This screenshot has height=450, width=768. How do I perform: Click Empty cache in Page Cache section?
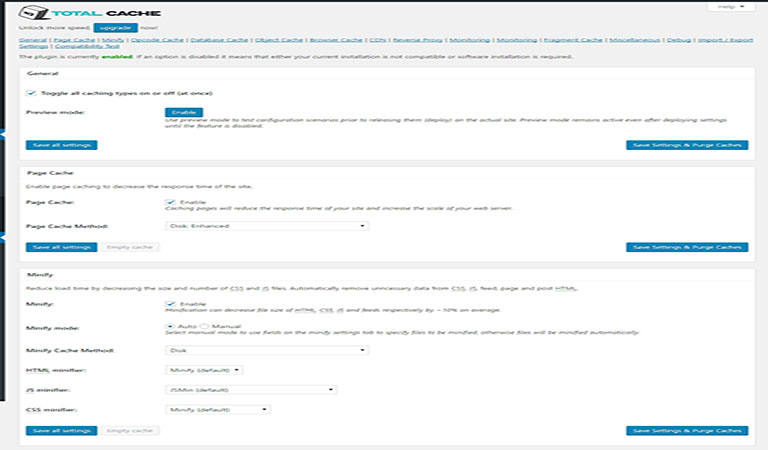coord(130,247)
